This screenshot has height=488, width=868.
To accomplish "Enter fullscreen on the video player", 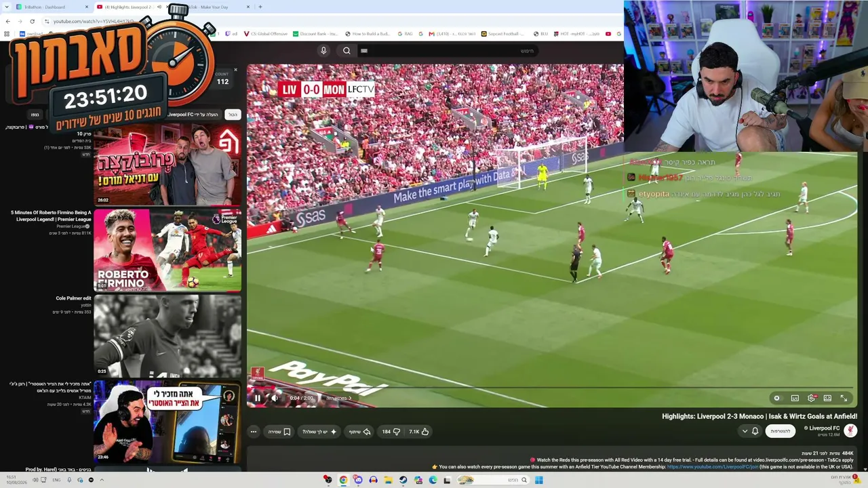I will click(x=844, y=398).
